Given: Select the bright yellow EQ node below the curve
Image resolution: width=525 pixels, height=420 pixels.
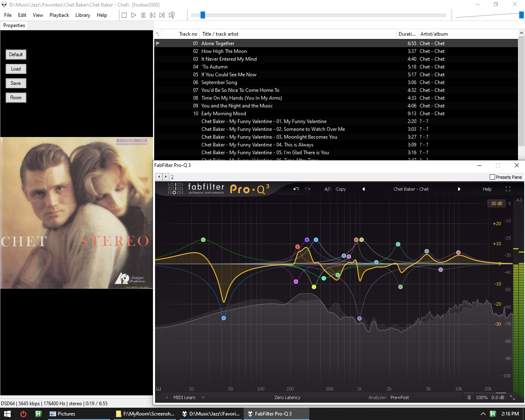Looking at the screenshot, I should [x=314, y=287].
